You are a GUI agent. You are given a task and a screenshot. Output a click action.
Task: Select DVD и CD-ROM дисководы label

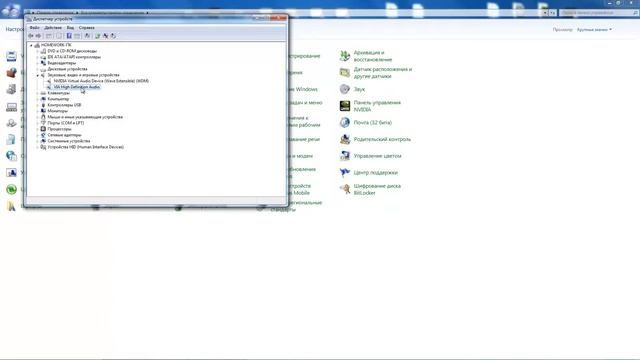[72, 51]
